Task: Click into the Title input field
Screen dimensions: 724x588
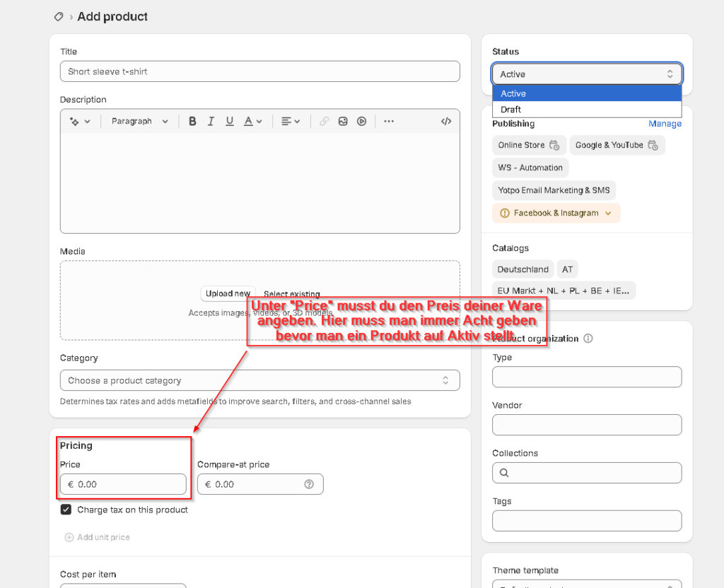Action: click(260, 71)
